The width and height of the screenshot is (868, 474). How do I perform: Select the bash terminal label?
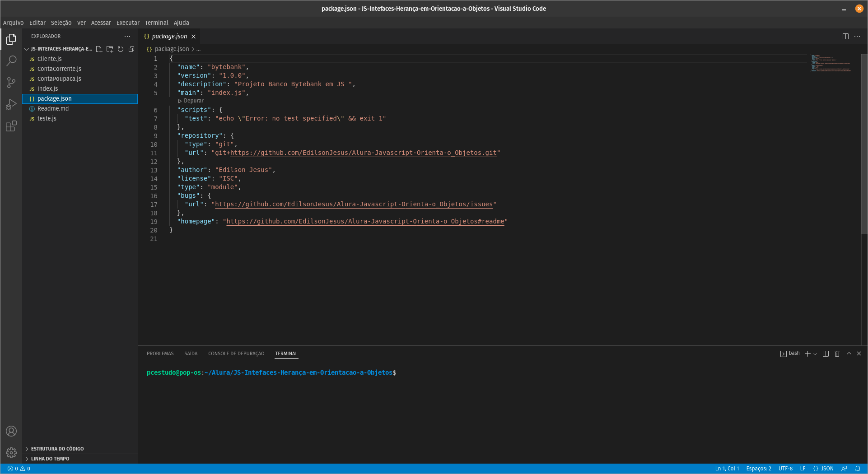tap(790, 353)
